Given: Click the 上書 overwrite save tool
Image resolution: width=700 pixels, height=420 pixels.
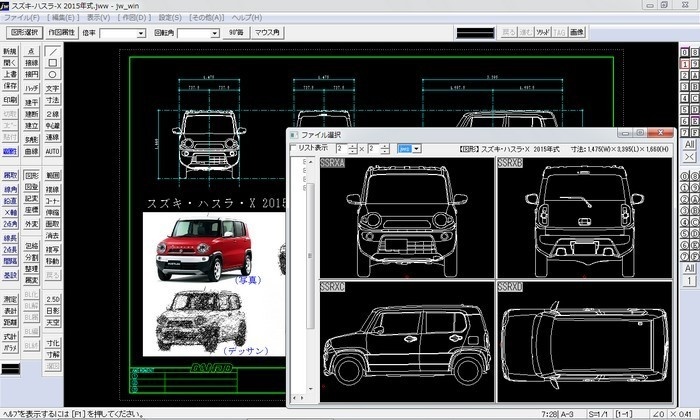Looking at the screenshot, I should click(x=10, y=75).
